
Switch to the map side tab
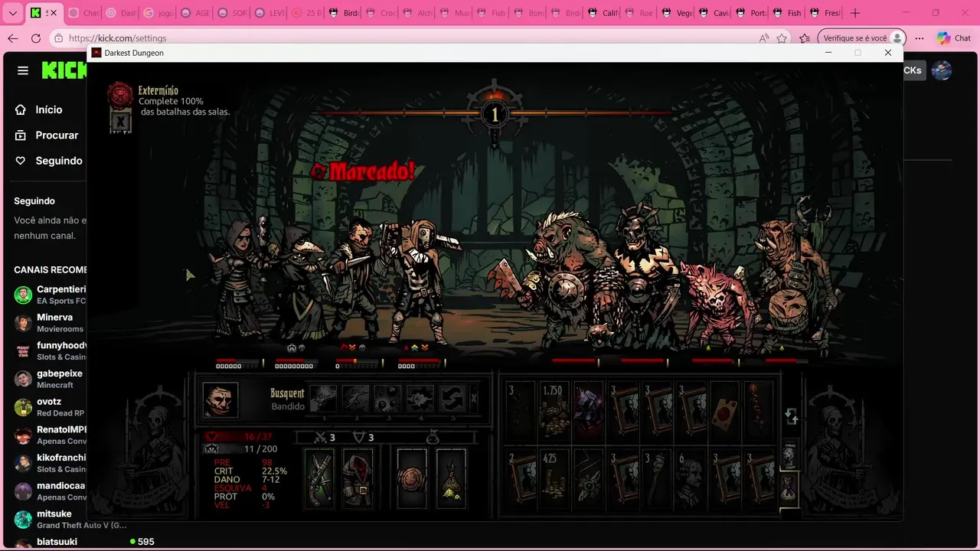coord(789,455)
